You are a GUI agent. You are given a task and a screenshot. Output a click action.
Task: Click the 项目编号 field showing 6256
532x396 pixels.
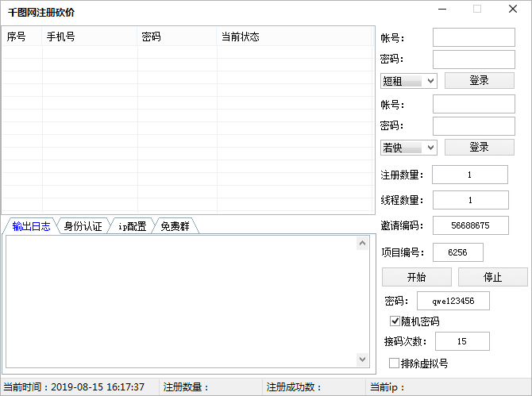457,252
